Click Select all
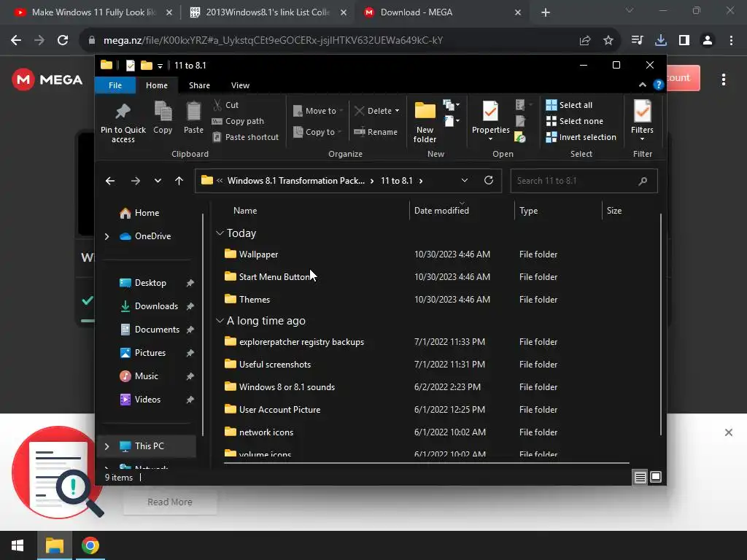The image size is (747, 560). (569, 105)
